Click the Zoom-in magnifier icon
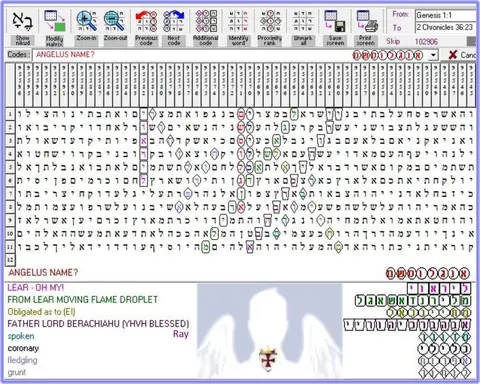This screenshot has width=480, height=384. coord(86,21)
